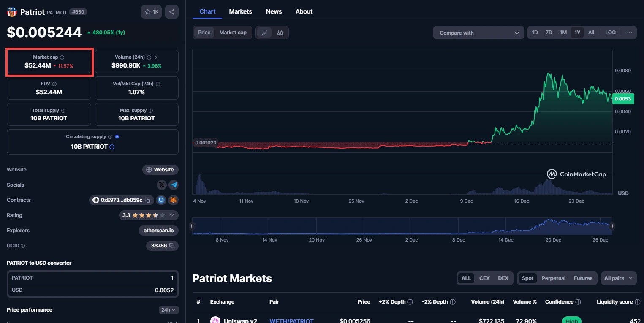This screenshot has height=323, width=644.
Task: Copy the contract address icon
Action: click(148, 200)
